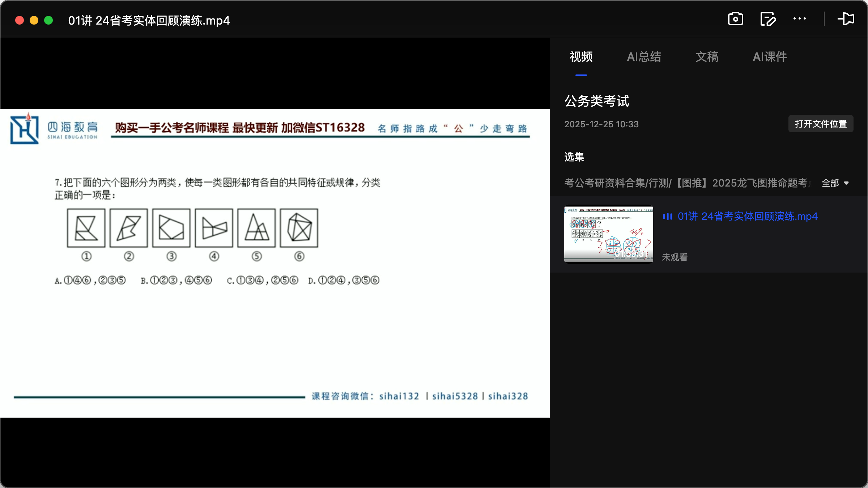This screenshot has width=868, height=488.
Task: Open episode 01讲 24省考实体回顾演练.mp4
Action: (x=747, y=217)
